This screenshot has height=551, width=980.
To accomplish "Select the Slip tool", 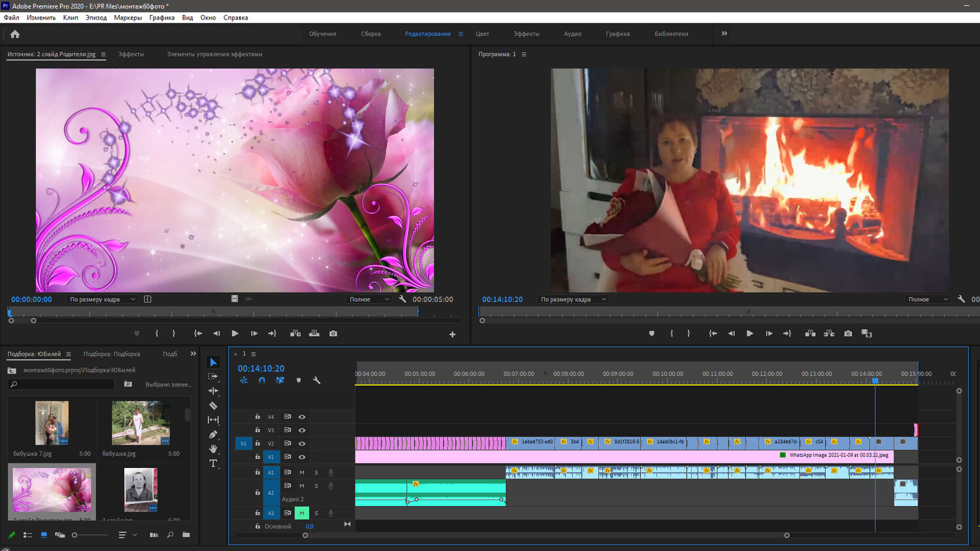I will tap(213, 420).
